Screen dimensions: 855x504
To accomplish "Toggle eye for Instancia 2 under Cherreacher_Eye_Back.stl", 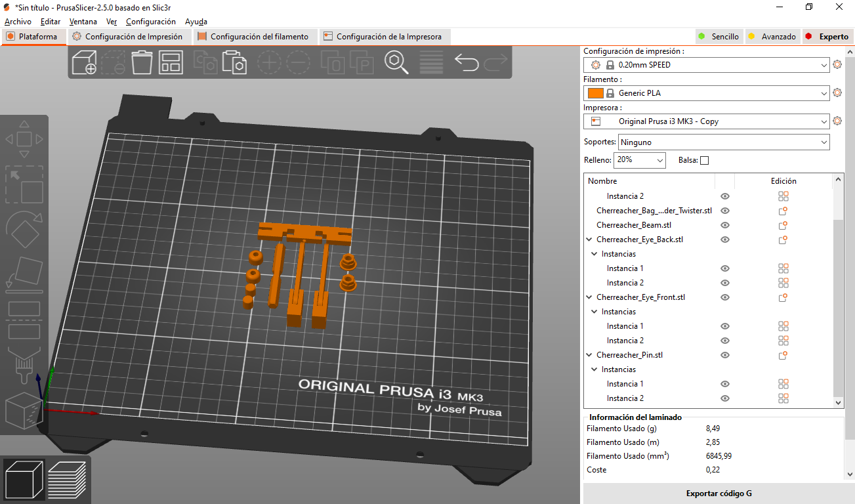I will [725, 283].
